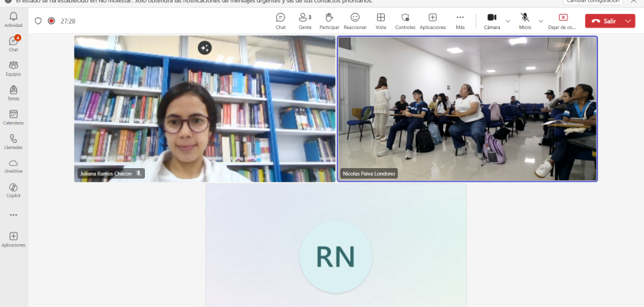Show the Gente participants list
The height and width of the screenshot is (307, 644).
point(304,21)
